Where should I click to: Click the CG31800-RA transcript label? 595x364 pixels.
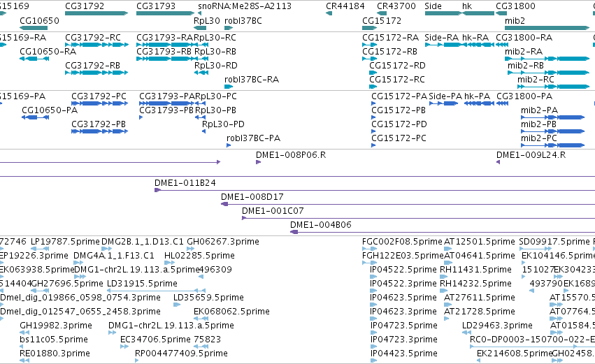tap(524, 38)
